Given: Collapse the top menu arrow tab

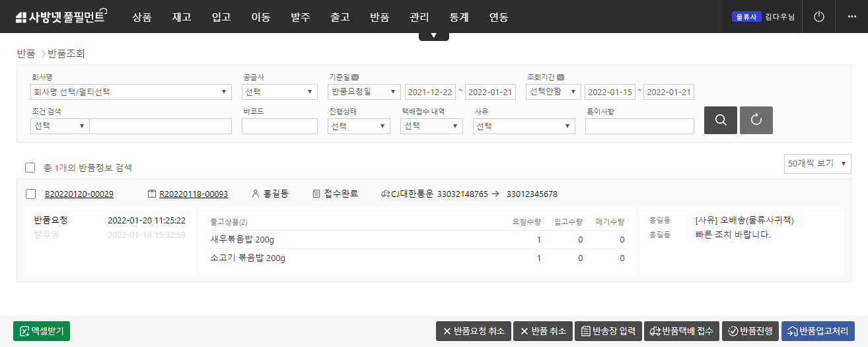Looking at the screenshot, I should pyautogui.click(x=434, y=36).
